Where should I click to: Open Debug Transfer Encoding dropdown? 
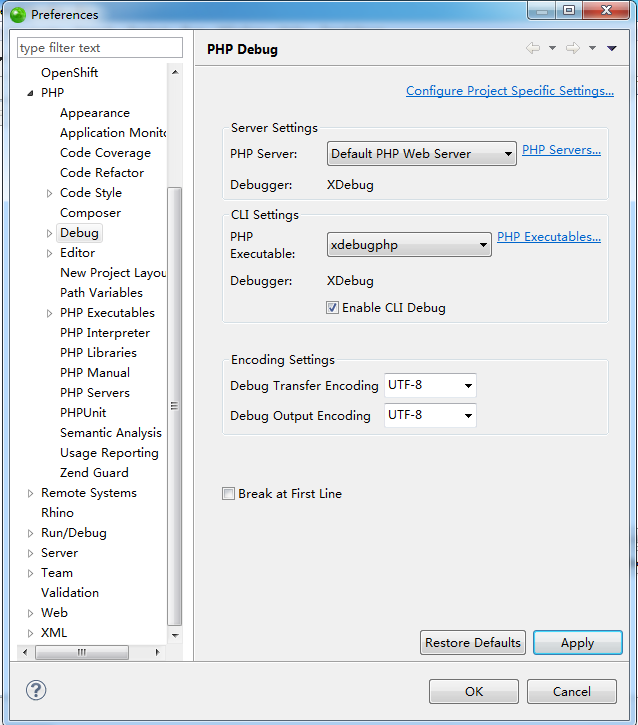[x=430, y=385]
